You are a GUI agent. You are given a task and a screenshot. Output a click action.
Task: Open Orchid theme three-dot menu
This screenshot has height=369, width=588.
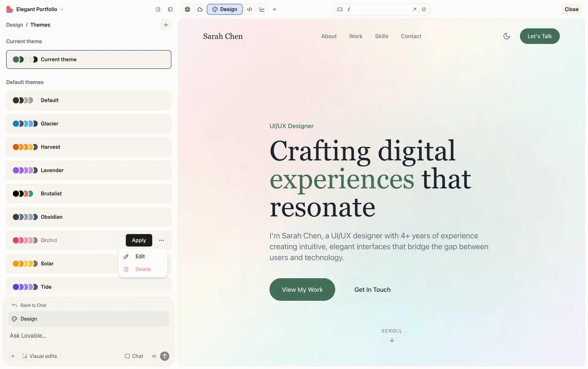coord(161,240)
